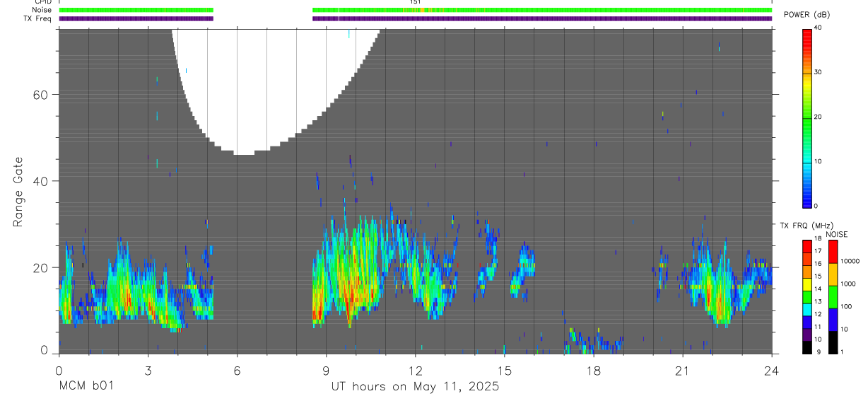Click the "15" UT hour axis tick
This screenshot has width=868, height=401.
pyautogui.click(x=504, y=370)
